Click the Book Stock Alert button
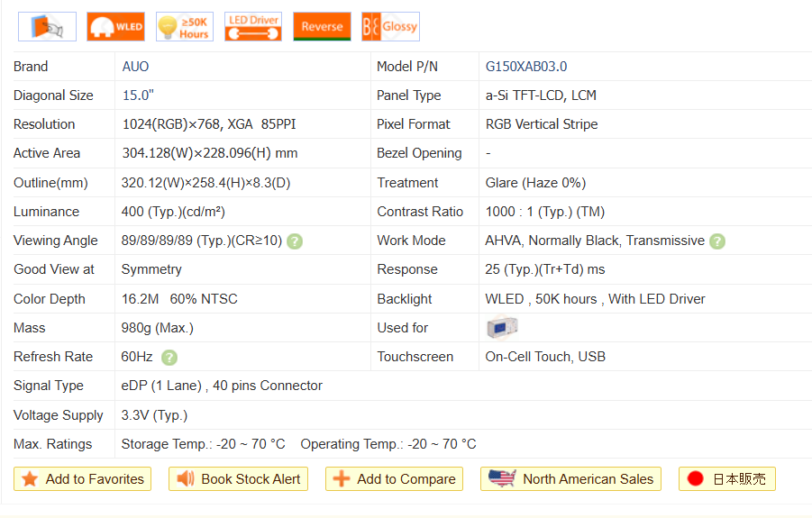 coord(239,479)
